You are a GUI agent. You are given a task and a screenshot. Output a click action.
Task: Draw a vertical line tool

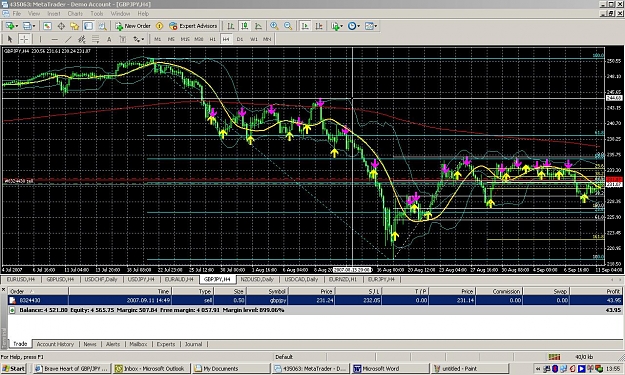pyautogui.click(x=40, y=39)
